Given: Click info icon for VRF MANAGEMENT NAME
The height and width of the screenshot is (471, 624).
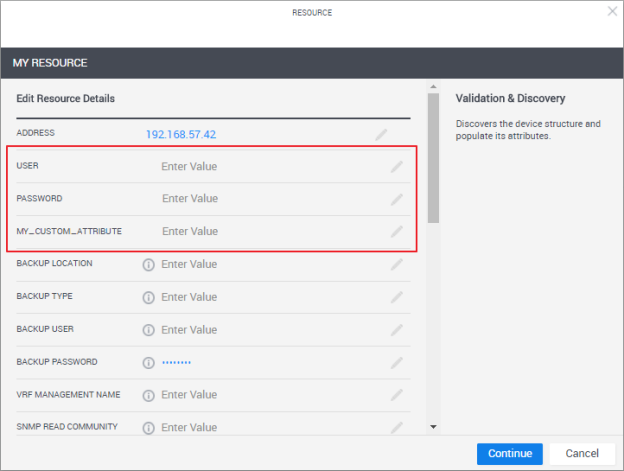Looking at the screenshot, I should (x=149, y=395).
